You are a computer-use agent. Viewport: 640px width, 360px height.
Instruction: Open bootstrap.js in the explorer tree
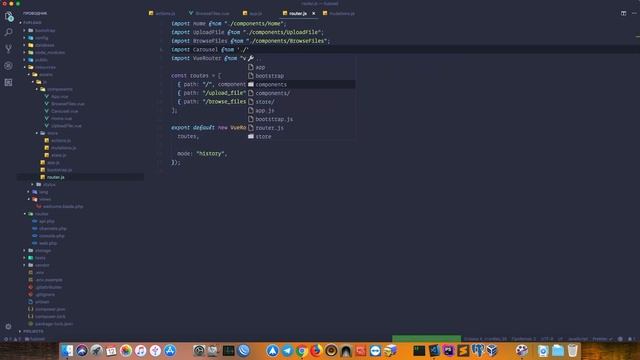click(x=60, y=170)
